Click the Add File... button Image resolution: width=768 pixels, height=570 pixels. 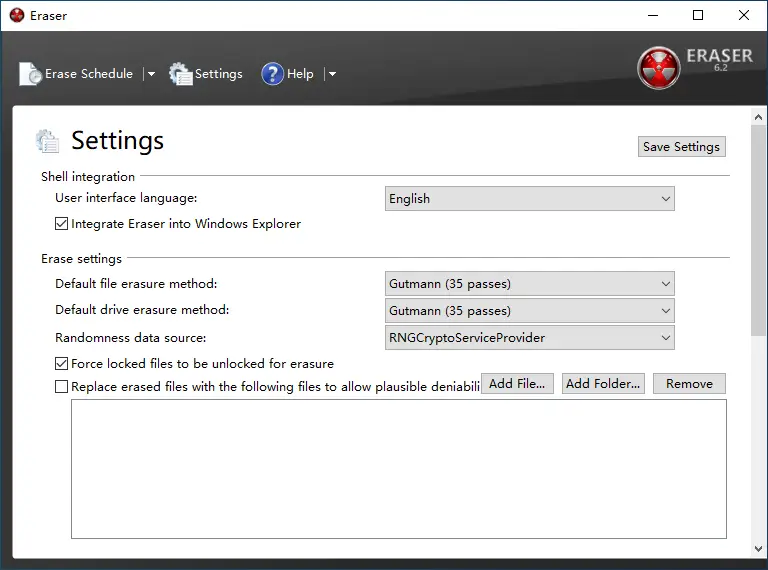click(x=517, y=384)
